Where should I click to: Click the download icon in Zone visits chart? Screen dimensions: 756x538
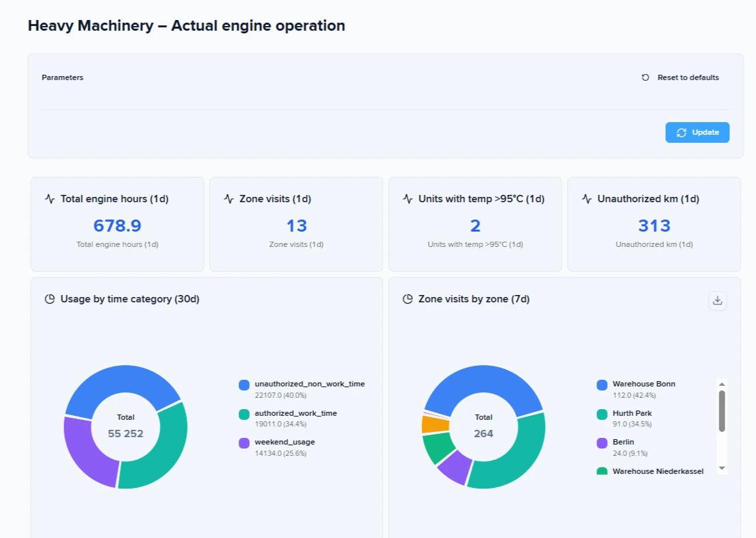[717, 300]
